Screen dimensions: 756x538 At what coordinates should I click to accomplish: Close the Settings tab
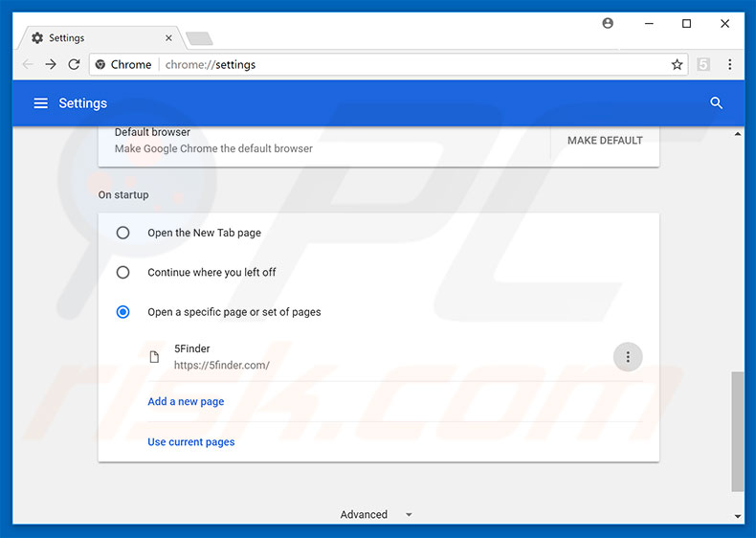point(168,37)
